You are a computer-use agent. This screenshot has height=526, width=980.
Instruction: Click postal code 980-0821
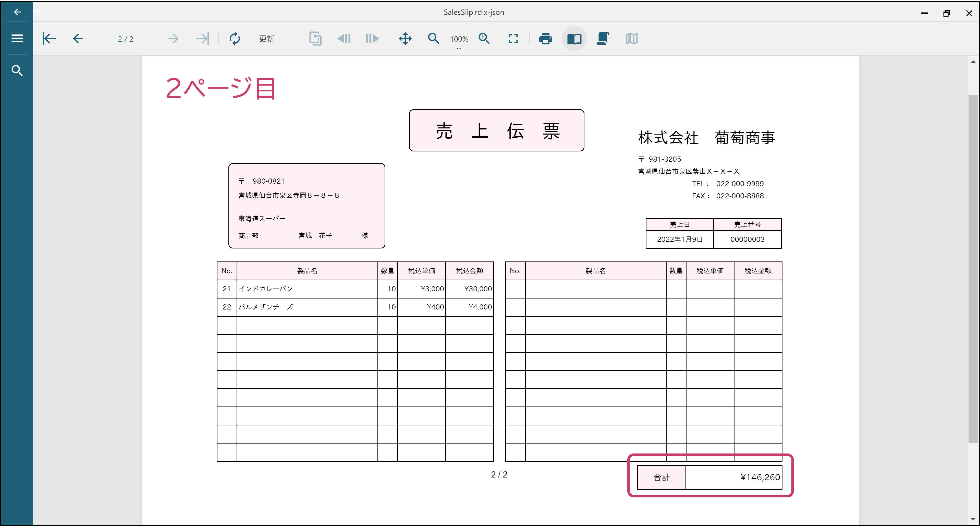click(268, 181)
